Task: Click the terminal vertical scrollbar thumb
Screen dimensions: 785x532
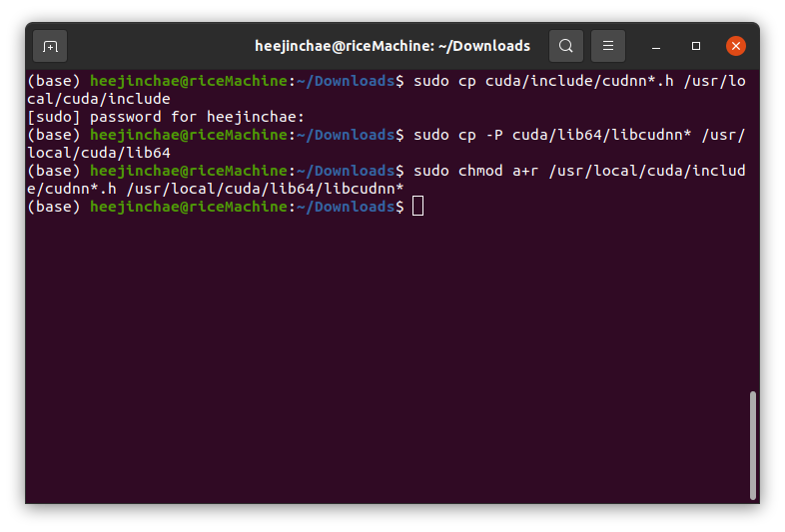Action: pos(753,445)
